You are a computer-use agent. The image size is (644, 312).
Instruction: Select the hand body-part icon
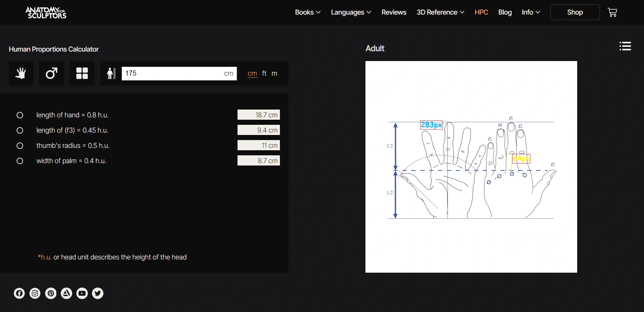point(21,73)
